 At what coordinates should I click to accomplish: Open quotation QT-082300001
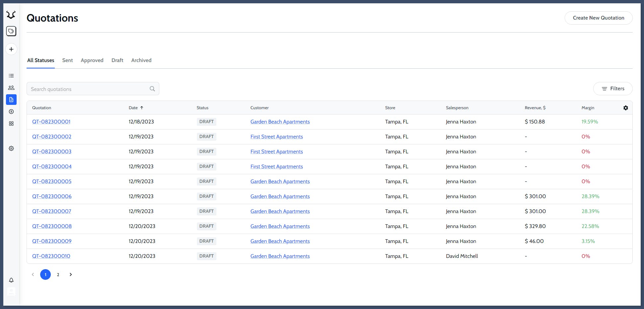(51, 122)
